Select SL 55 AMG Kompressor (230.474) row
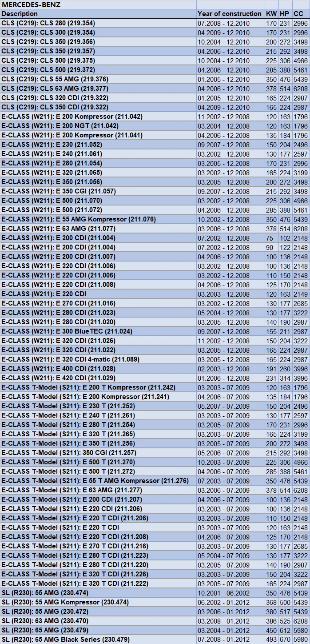This screenshot has height=644, width=310. coord(155,602)
